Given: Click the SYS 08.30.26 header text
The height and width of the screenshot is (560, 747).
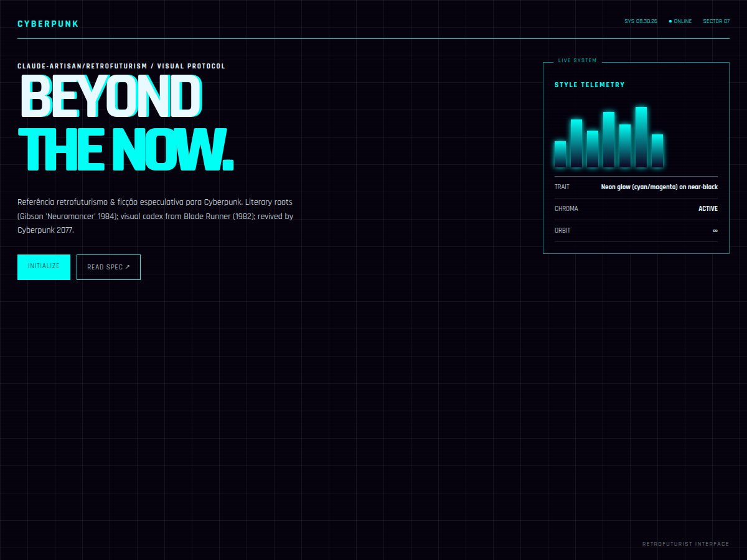Looking at the screenshot, I should 641,21.
